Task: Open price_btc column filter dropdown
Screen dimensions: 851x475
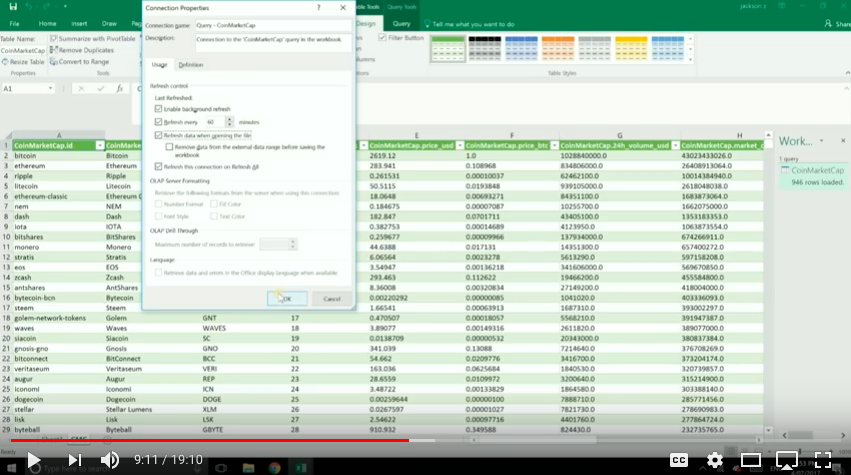Action: coord(555,145)
